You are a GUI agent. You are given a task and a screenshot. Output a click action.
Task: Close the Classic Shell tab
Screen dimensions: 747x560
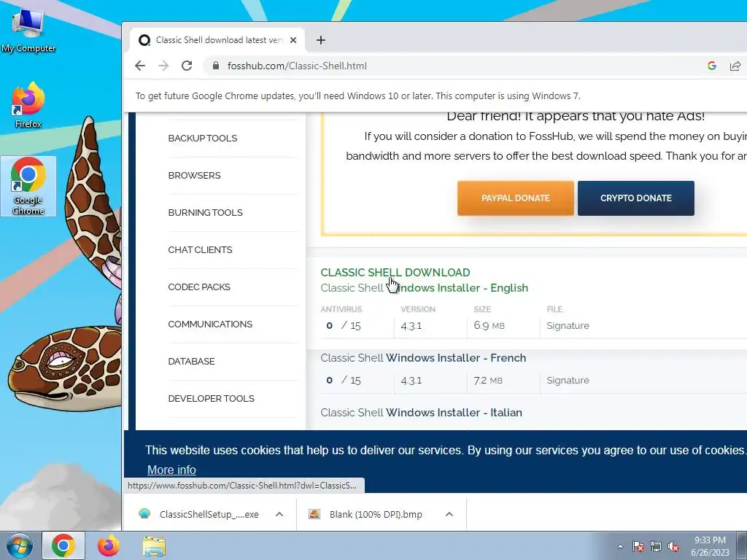click(293, 40)
